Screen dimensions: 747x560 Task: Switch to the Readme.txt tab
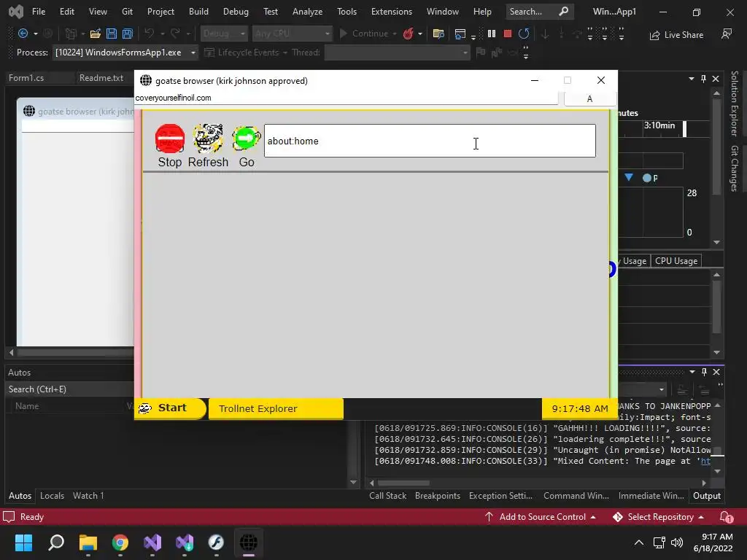101,77
